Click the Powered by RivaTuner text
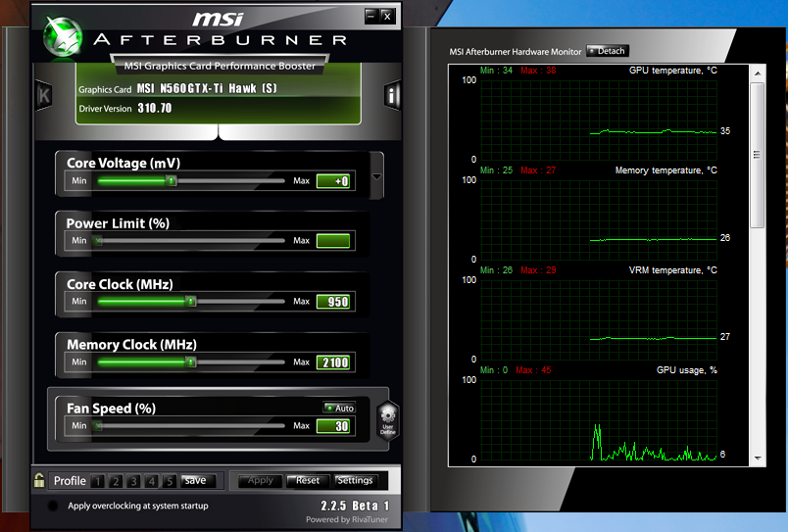The width and height of the screenshot is (788, 532). pyautogui.click(x=347, y=519)
